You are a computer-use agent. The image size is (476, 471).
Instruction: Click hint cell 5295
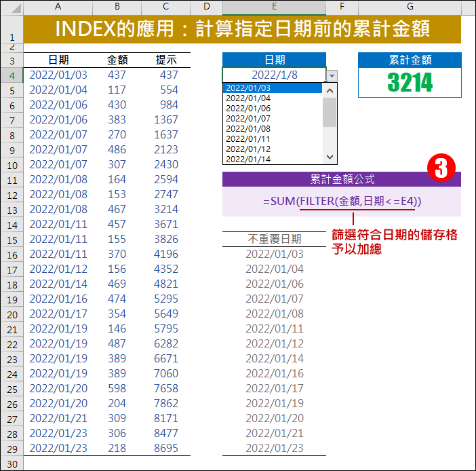[165, 299]
